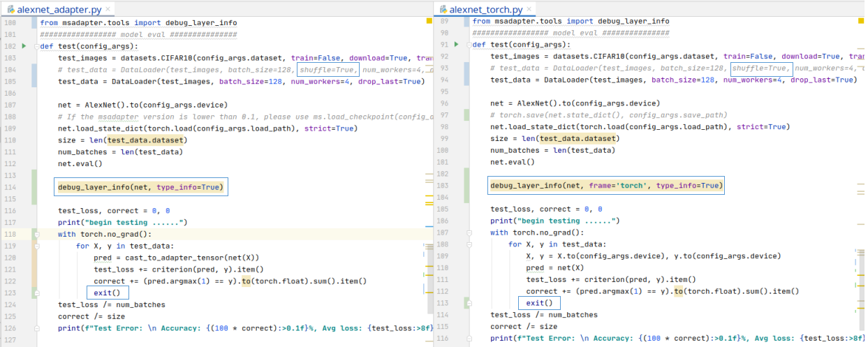
Task: Click 'print("begin testing ......")' in alexnet_adapter.py
Action: (123, 222)
